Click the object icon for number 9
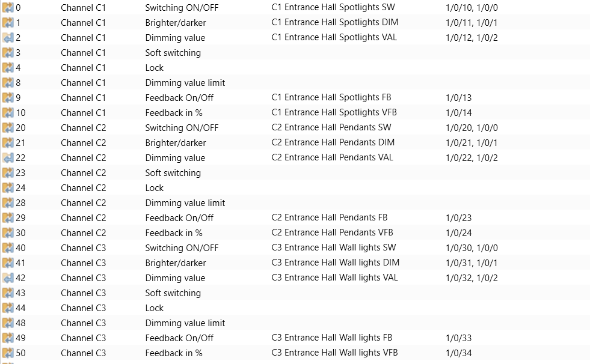590x364 pixels. click(x=8, y=98)
